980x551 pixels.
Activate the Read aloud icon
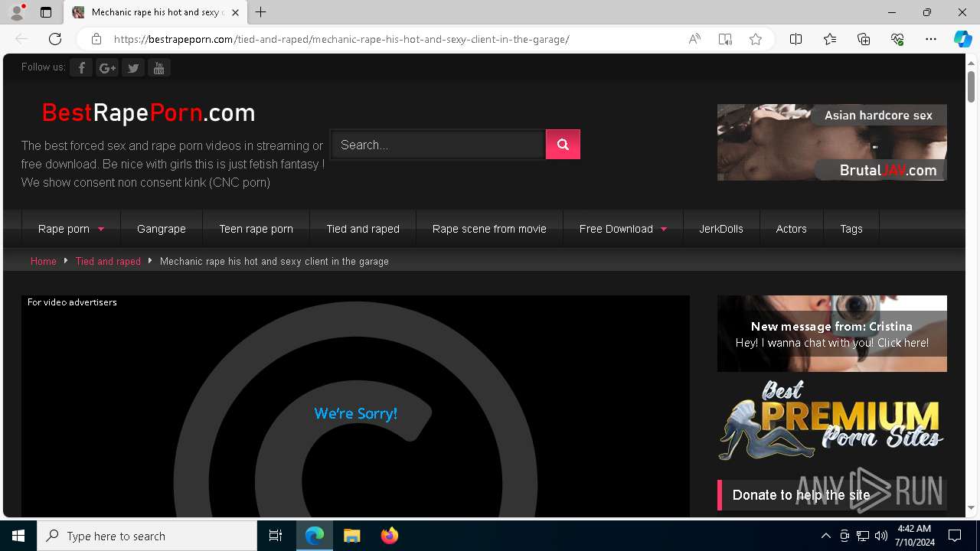click(694, 39)
